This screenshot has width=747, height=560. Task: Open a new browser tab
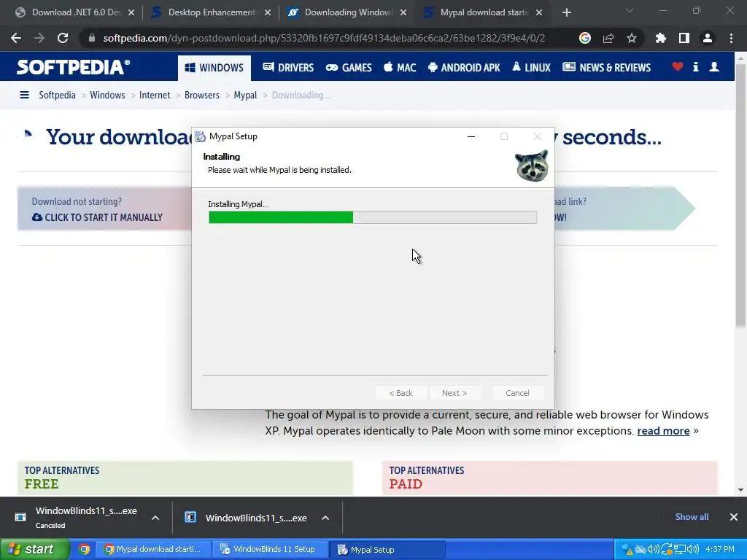point(566,13)
